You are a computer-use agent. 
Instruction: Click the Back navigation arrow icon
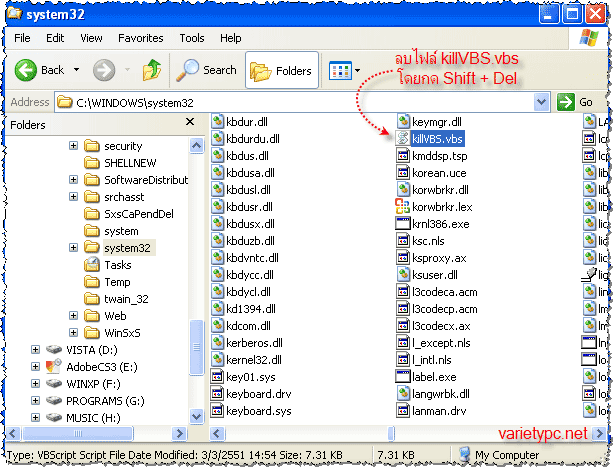[x=26, y=70]
